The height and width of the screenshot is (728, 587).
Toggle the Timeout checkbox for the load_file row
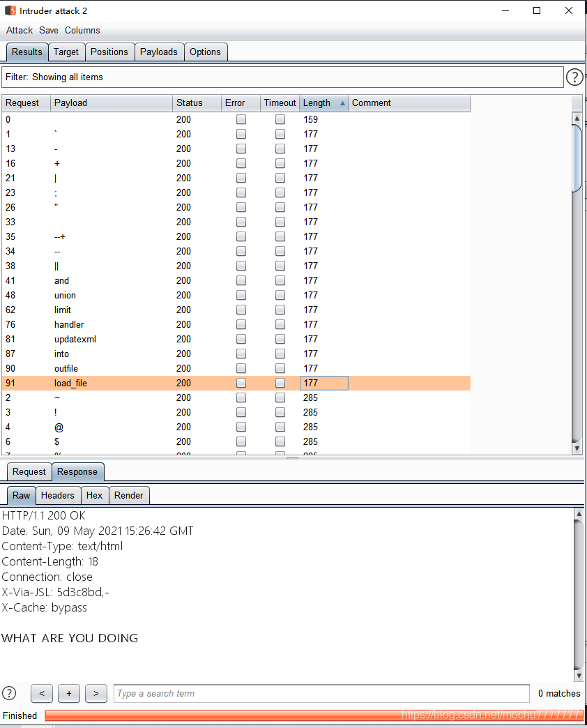280,383
